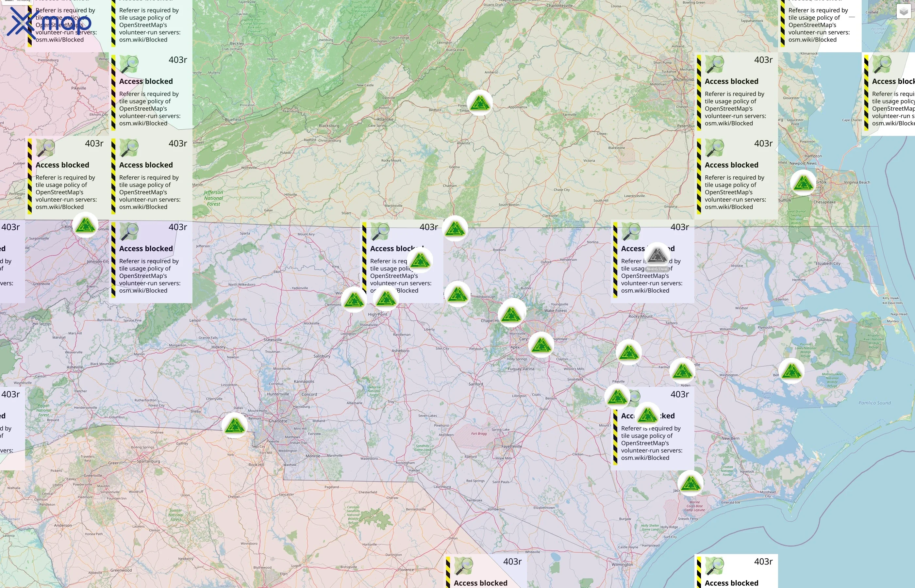This screenshot has width=915, height=588.
Task: Click the Asheville city label
Action: pos(75,367)
